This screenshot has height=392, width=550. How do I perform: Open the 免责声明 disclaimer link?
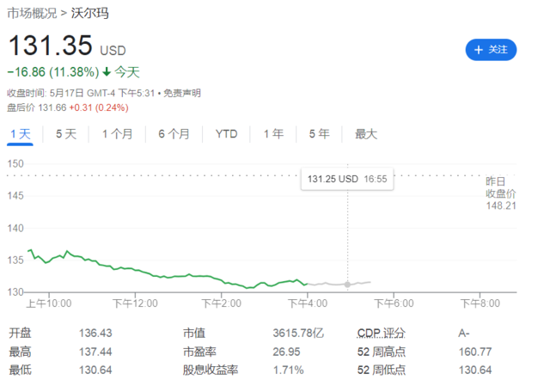182,93
